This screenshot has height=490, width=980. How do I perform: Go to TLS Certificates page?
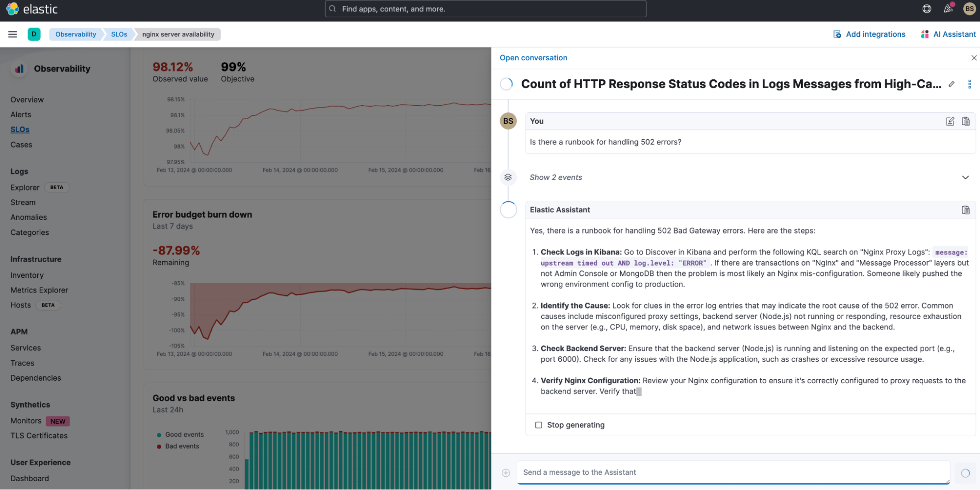39,435
